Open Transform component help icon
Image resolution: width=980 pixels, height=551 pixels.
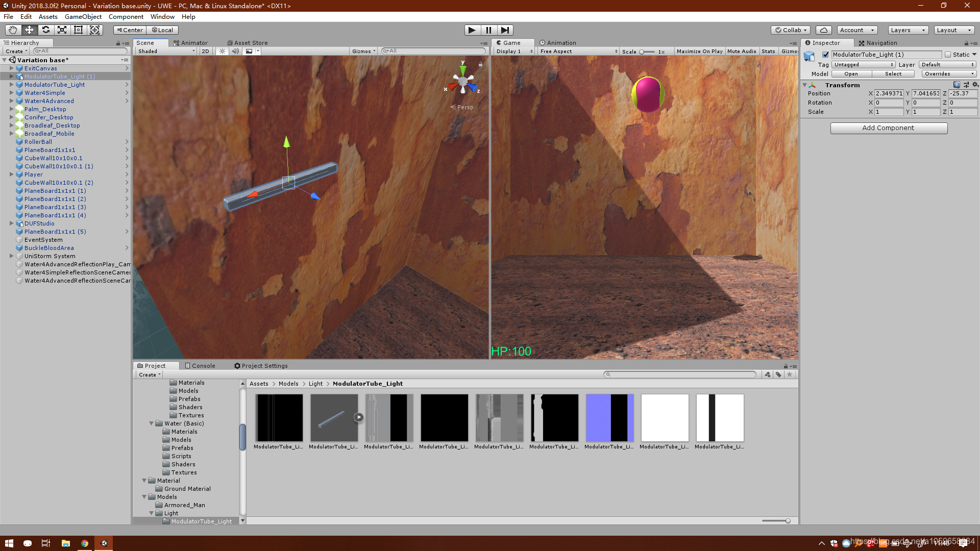[957, 85]
